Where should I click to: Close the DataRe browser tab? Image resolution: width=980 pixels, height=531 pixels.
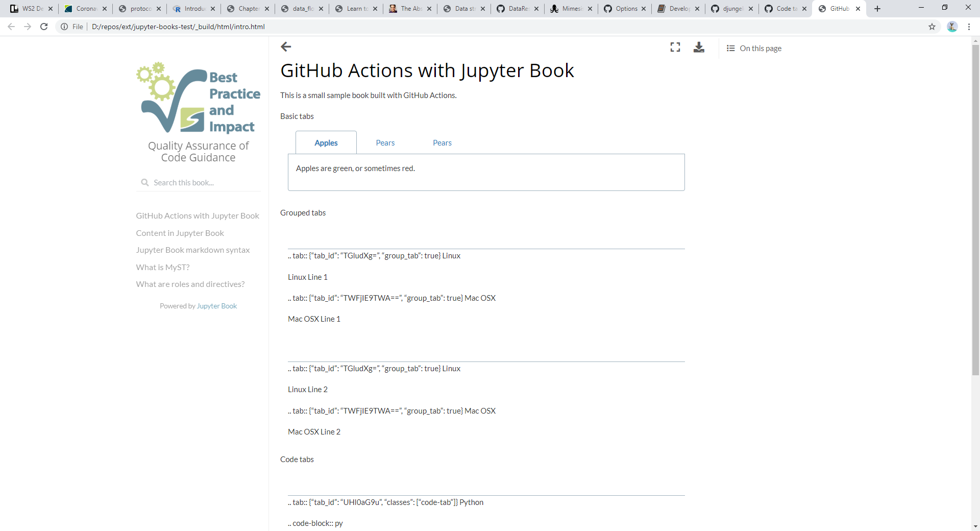pyautogui.click(x=536, y=9)
